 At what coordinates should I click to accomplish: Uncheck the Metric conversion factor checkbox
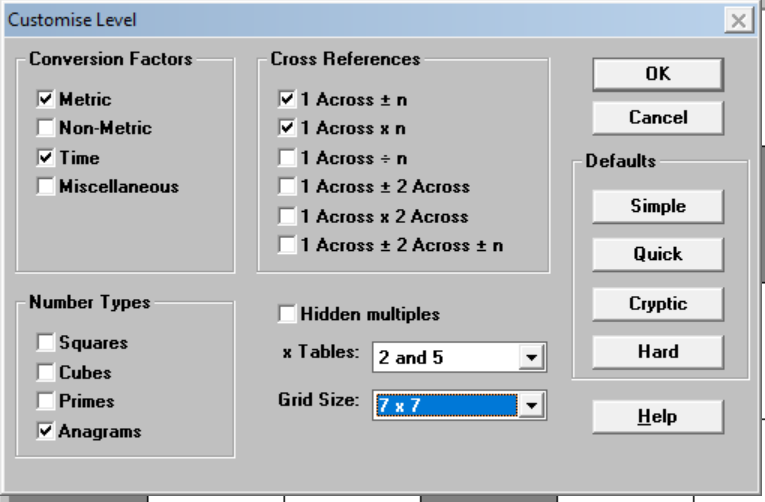point(46,100)
